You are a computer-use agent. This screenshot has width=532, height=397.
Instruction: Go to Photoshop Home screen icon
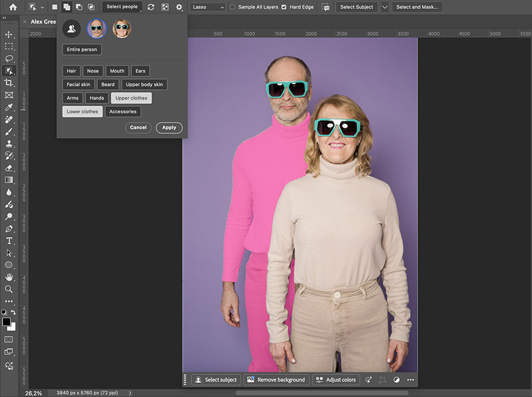(x=13, y=7)
